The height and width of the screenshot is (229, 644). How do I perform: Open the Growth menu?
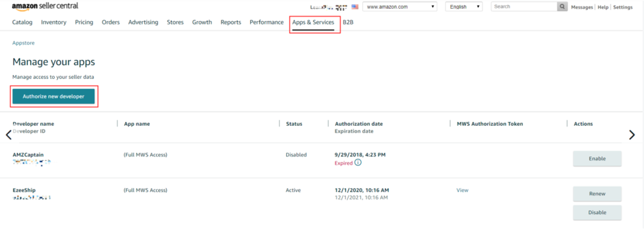click(x=202, y=22)
